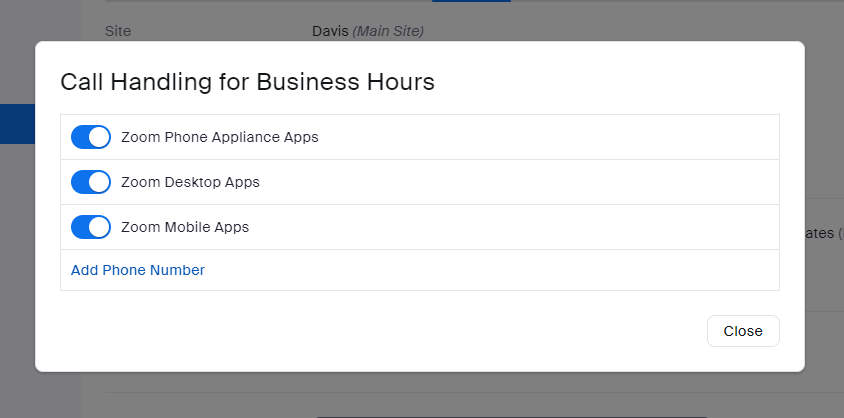844x418 pixels.
Task: Click the Site field label in background
Action: (118, 31)
